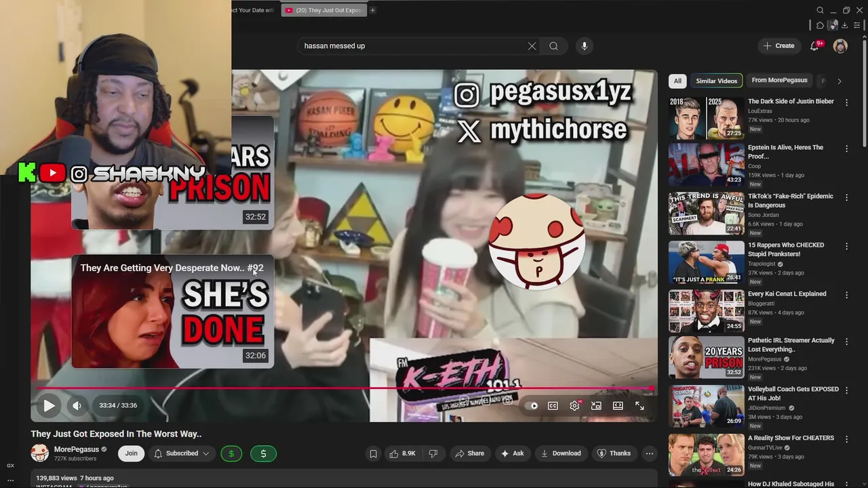Open options for 'Epstein Is Alive' video

(x=846, y=148)
